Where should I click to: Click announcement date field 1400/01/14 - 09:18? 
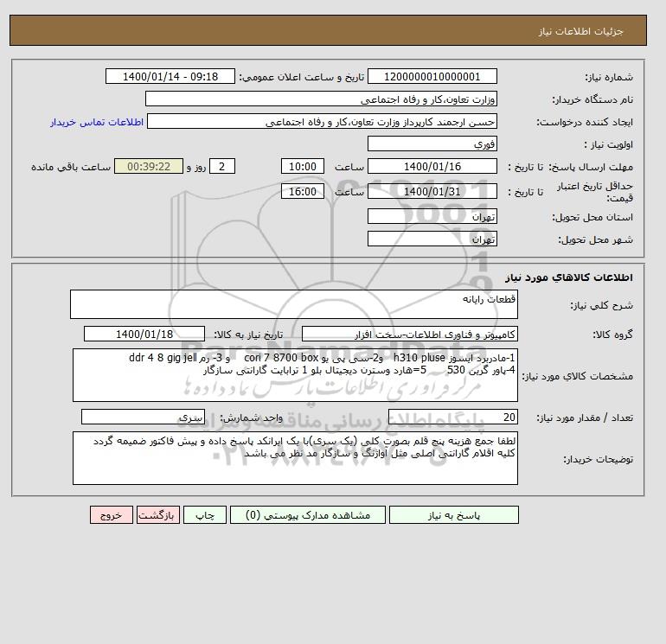pyautogui.click(x=170, y=76)
